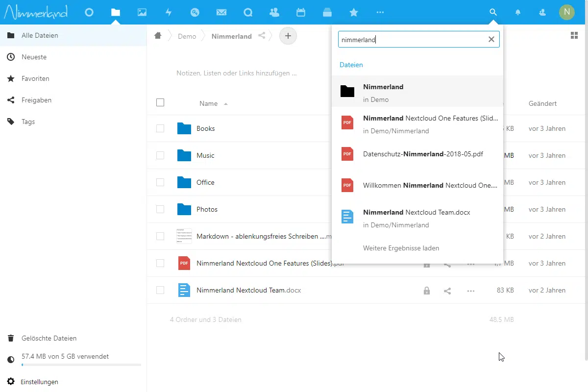The image size is (588, 392).
Task: Share the Nimmerland Nextcloud Team.docx file
Action: click(x=447, y=291)
